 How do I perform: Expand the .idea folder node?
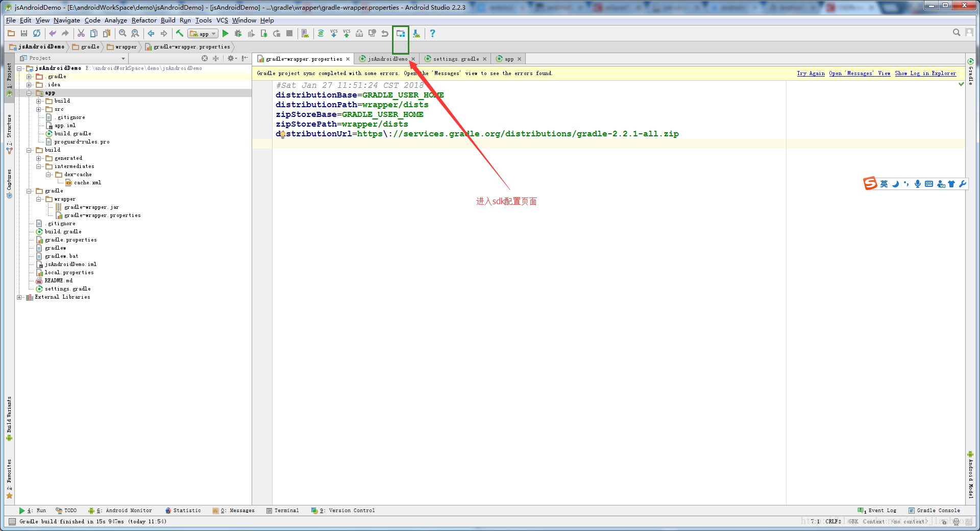(29, 85)
